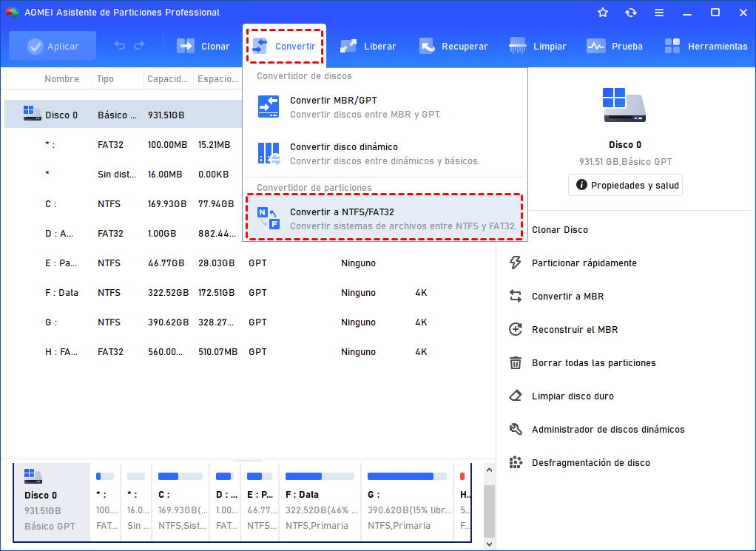756x551 pixels.
Task: Select C: partition block in disk map
Action: (180, 502)
